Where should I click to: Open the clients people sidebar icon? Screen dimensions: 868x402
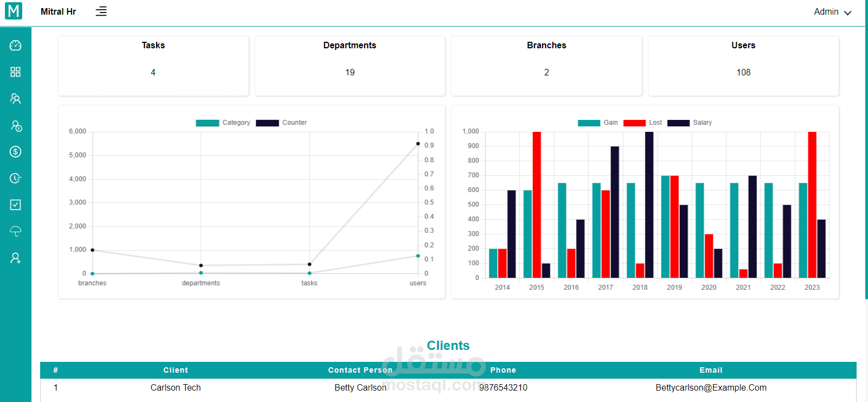click(x=16, y=99)
